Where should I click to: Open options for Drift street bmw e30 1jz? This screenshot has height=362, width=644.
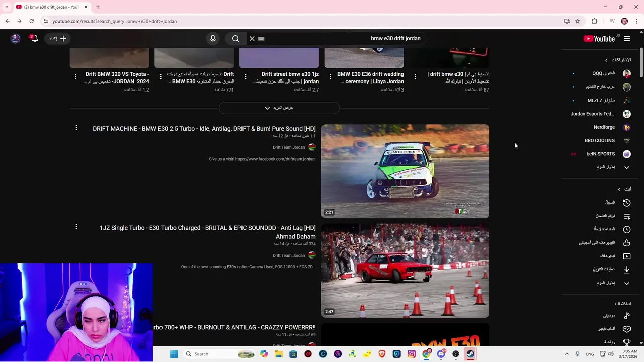(245, 77)
